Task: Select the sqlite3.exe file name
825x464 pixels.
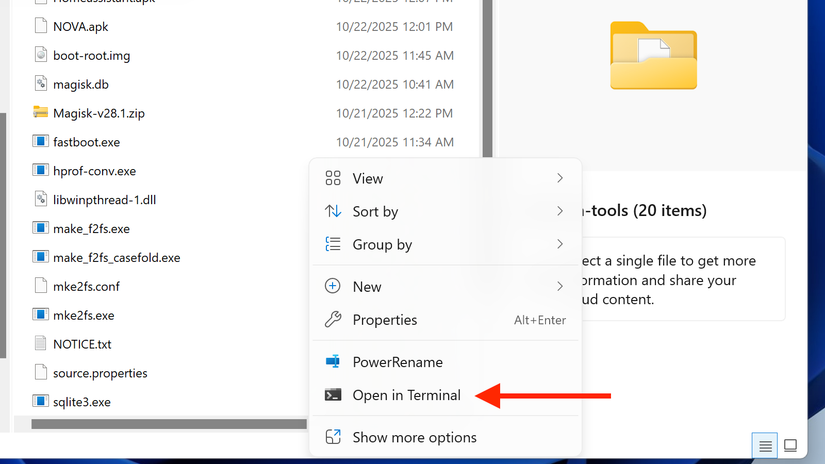Action: (82, 402)
